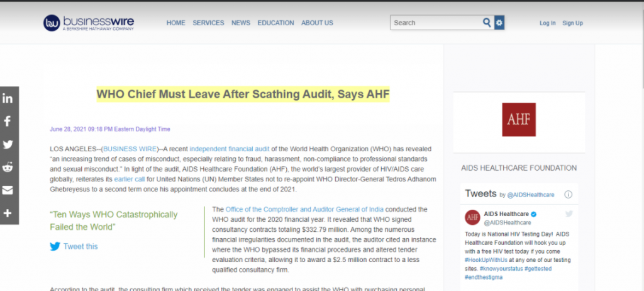Share article on Twitter sidebar icon
Image resolution: width=644 pixels, height=291 pixels.
click(8, 144)
